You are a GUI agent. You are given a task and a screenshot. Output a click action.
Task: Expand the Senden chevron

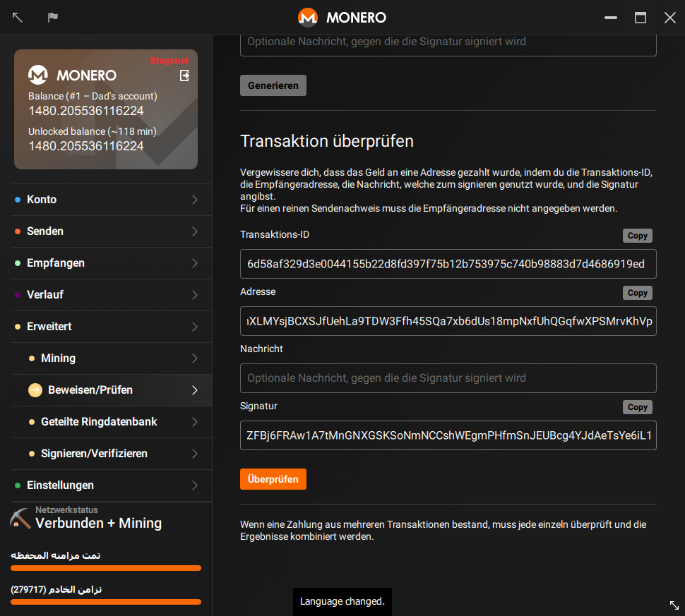point(195,231)
